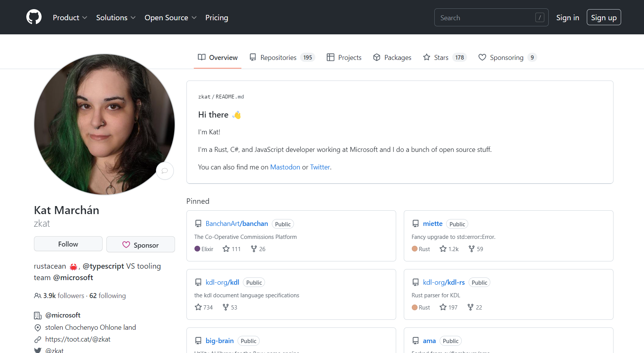Expand the Solutions dropdown menu
This screenshot has width=644, height=353.
[x=116, y=18]
